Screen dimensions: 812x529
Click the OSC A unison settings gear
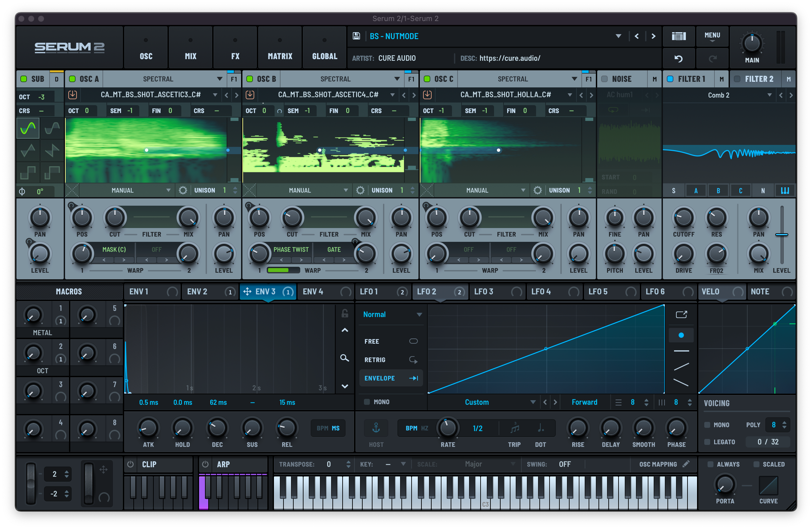point(183,190)
